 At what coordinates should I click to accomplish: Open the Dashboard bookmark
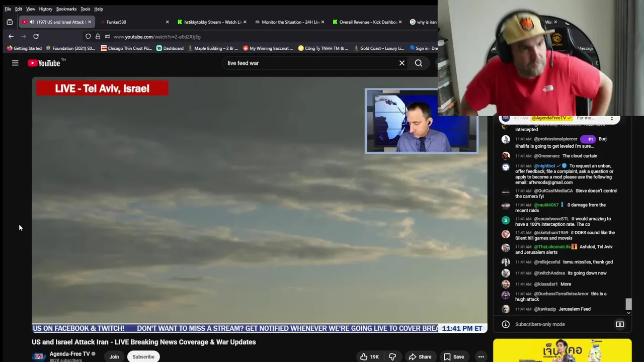[x=170, y=48]
